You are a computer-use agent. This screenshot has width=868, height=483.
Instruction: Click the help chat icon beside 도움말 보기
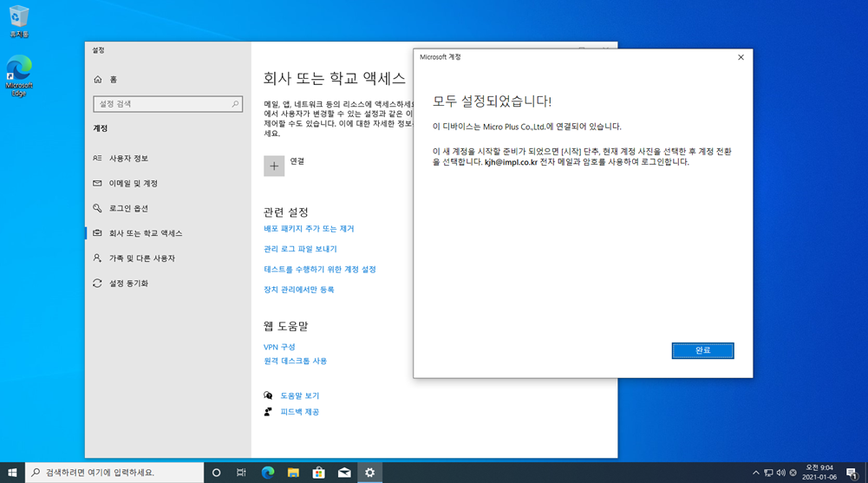coord(268,395)
